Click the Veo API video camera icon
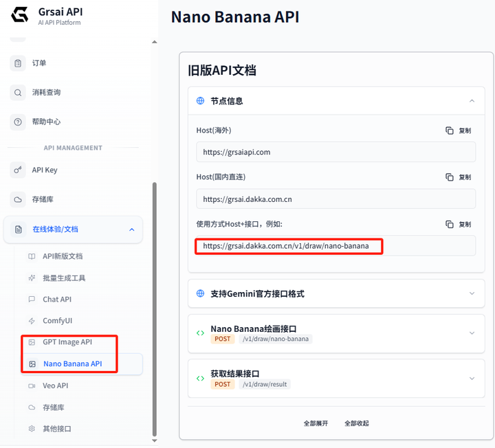The height and width of the screenshot is (448, 495). pyautogui.click(x=32, y=386)
